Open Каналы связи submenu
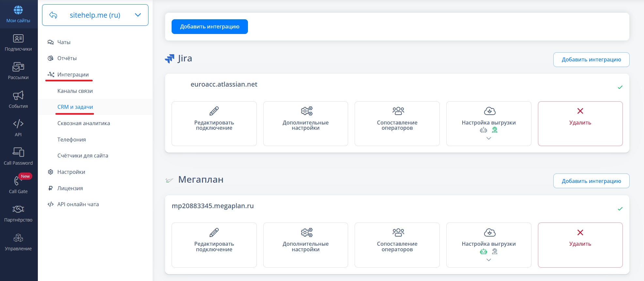The height and width of the screenshot is (281, 644). tap(75, 91)
